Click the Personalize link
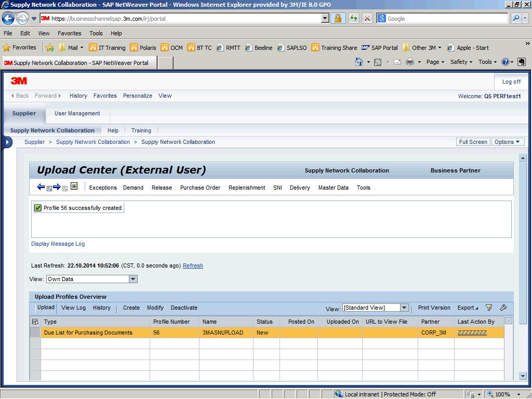532x399 pixels. [137, 96]
